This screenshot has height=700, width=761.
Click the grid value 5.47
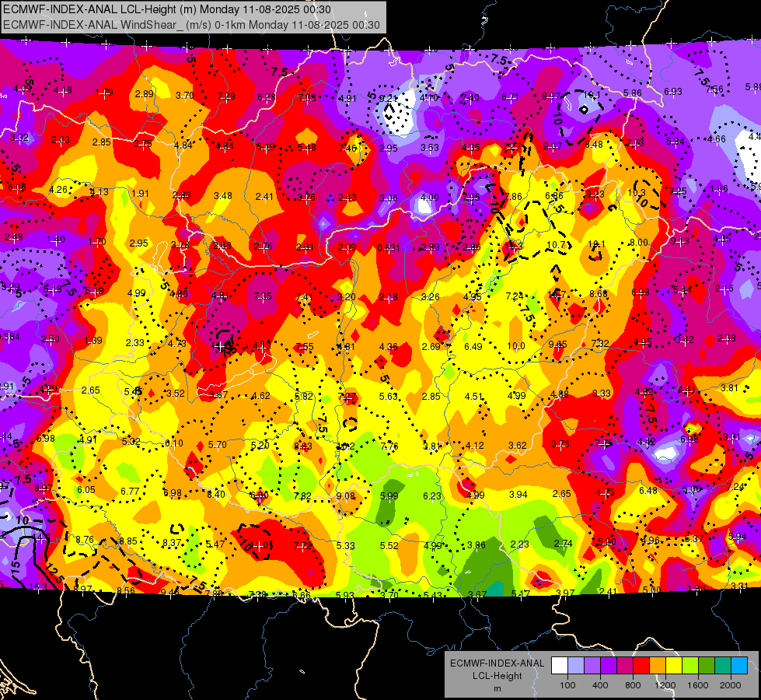click(215, 544)
